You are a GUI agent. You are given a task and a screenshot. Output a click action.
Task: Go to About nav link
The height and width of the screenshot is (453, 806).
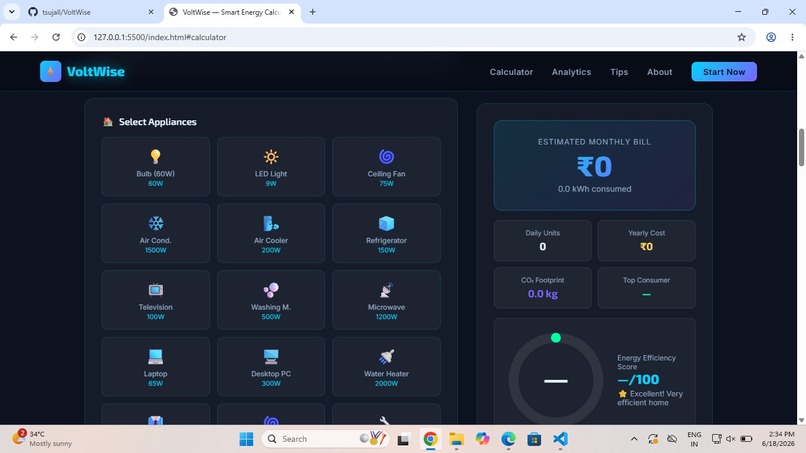tap(659, 72)
